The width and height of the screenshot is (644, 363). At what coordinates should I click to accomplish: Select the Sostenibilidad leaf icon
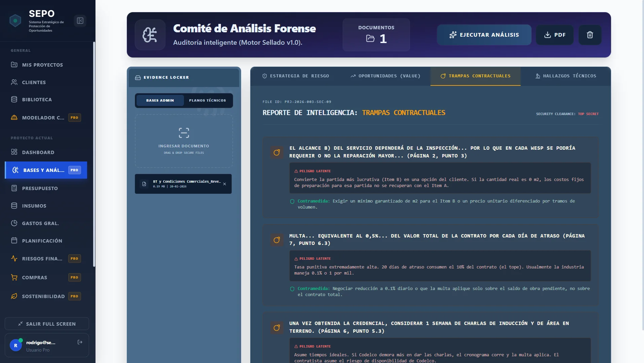(x=14, y=296)
